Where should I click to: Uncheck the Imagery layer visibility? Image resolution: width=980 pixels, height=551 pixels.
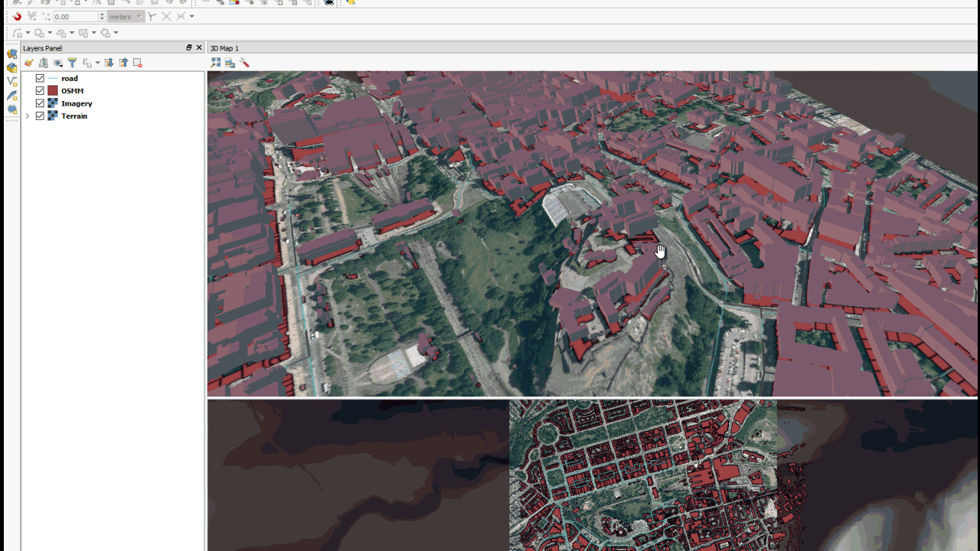click(x=40, y=103)
